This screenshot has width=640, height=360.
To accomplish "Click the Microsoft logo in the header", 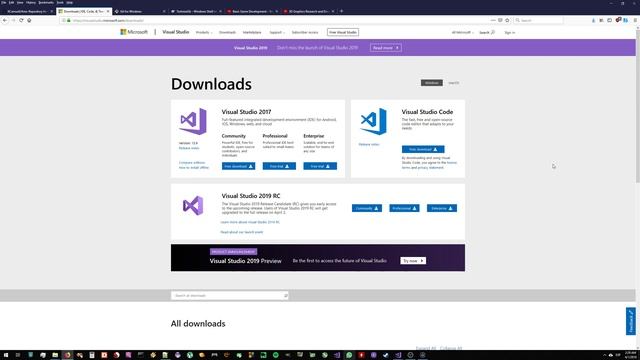I will pos(134,32).
